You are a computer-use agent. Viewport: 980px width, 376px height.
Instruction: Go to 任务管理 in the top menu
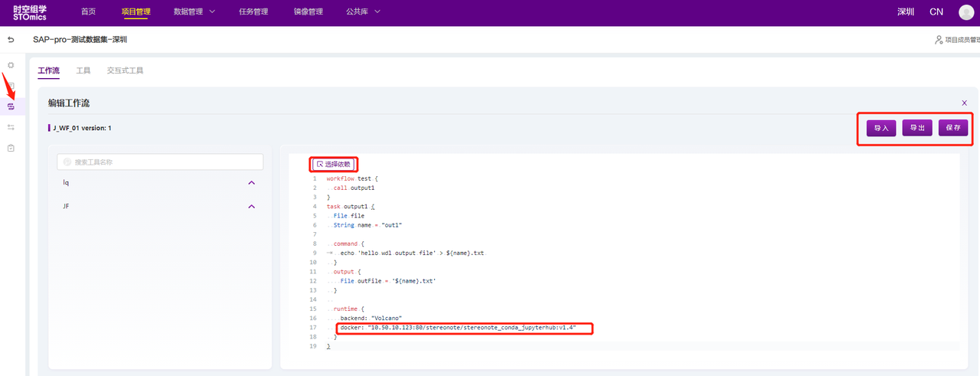click(x=253, y=12)
